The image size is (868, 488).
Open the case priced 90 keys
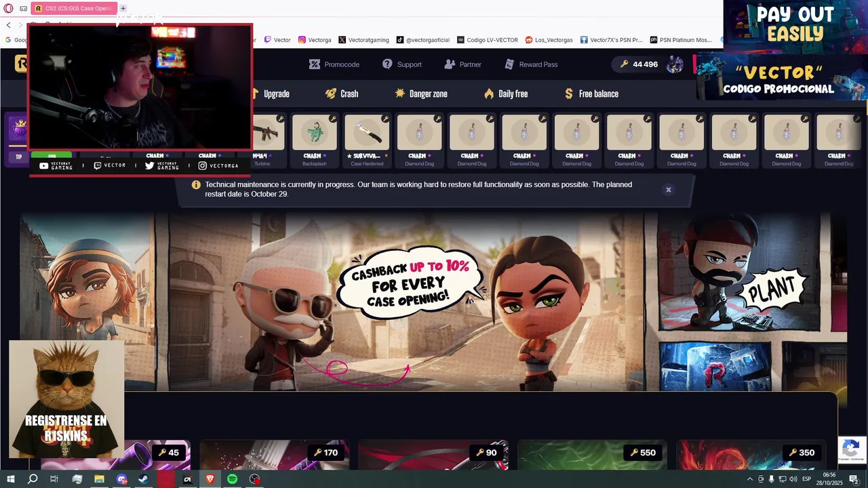pyautogui.click(x=433, y=455)
